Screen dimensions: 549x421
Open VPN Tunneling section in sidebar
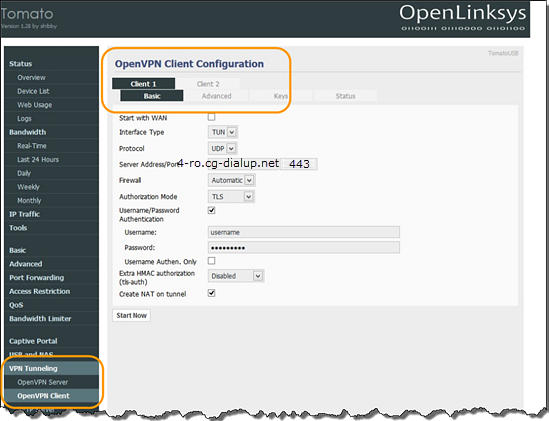(x=52, y=368)
